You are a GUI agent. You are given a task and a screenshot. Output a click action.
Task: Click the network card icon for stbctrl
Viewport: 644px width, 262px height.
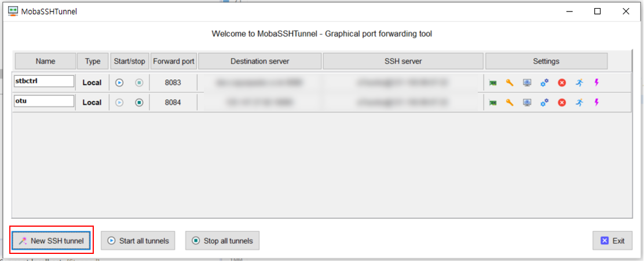click(493, 83)
